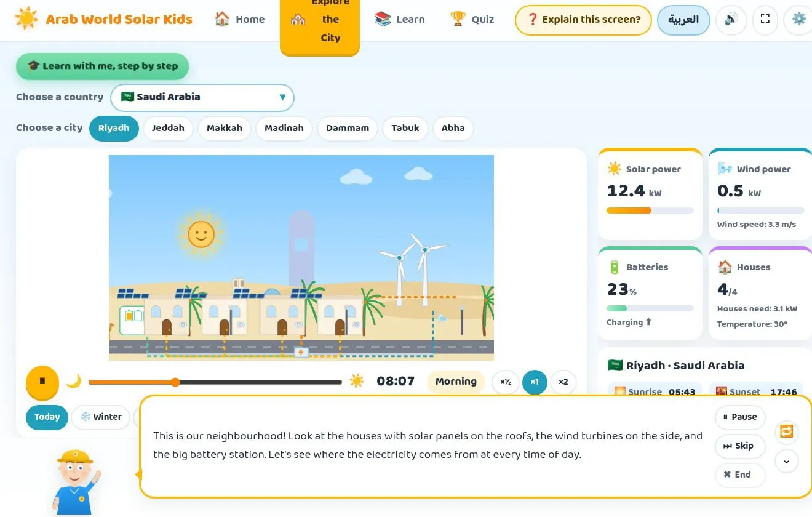Select the city Riyadh
Image resolution: width=812 pixels, height=517 pixels.
pyautogui.click(x=114, y=129)
